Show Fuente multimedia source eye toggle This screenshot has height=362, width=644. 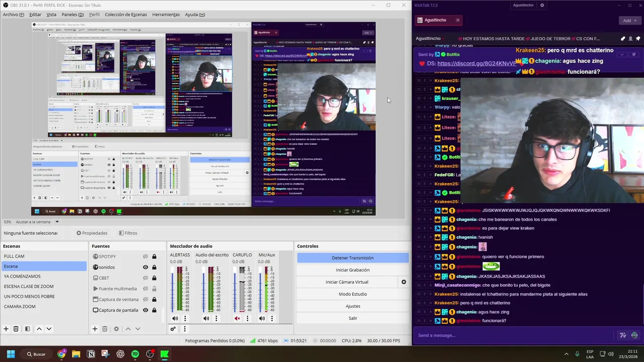[x=145, y=289]
